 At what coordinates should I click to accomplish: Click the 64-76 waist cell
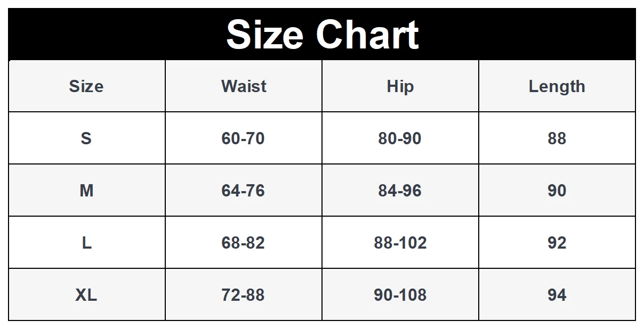pyautogui.click(x=243, y=191)
